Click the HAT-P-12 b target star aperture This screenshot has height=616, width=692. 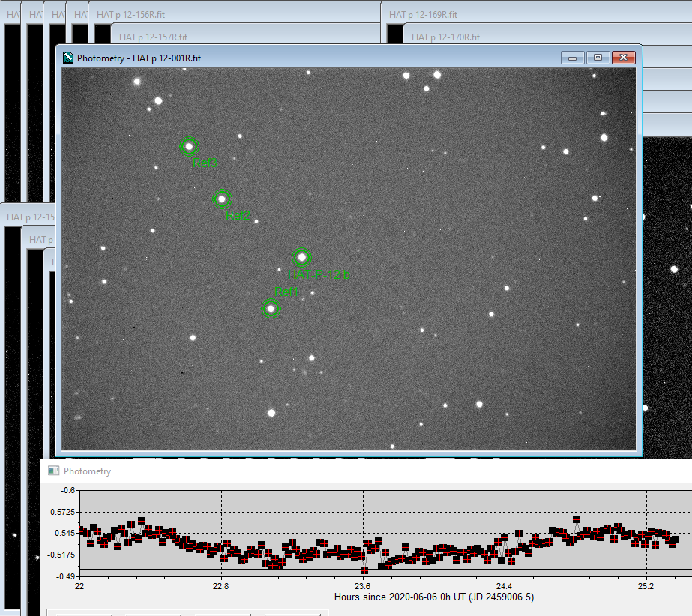click(x=301, y=257)
